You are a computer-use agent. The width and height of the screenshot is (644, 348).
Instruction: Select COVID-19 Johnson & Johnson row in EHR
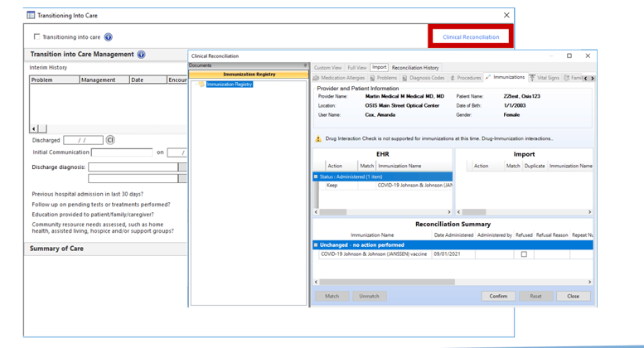pos(414,186)
